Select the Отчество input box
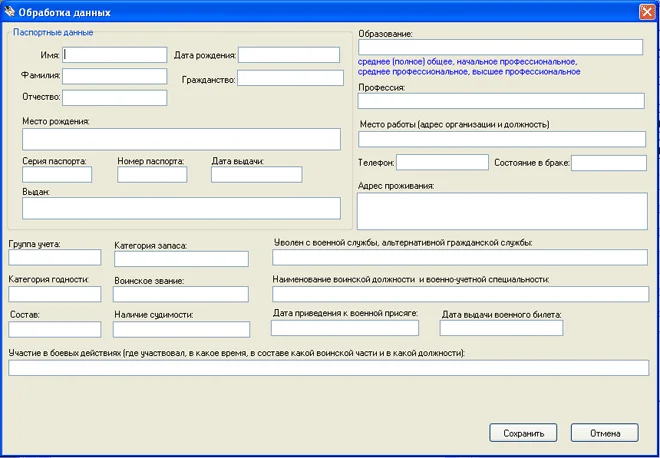The width and height of the screenshot is (660, 458). click(115, 97)
